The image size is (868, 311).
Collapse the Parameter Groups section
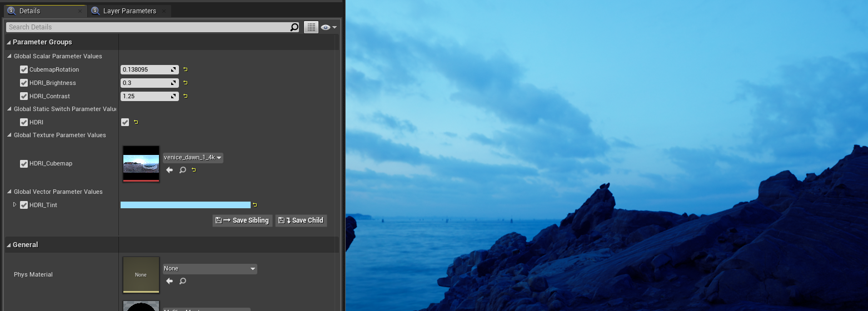tap(9, 42)
